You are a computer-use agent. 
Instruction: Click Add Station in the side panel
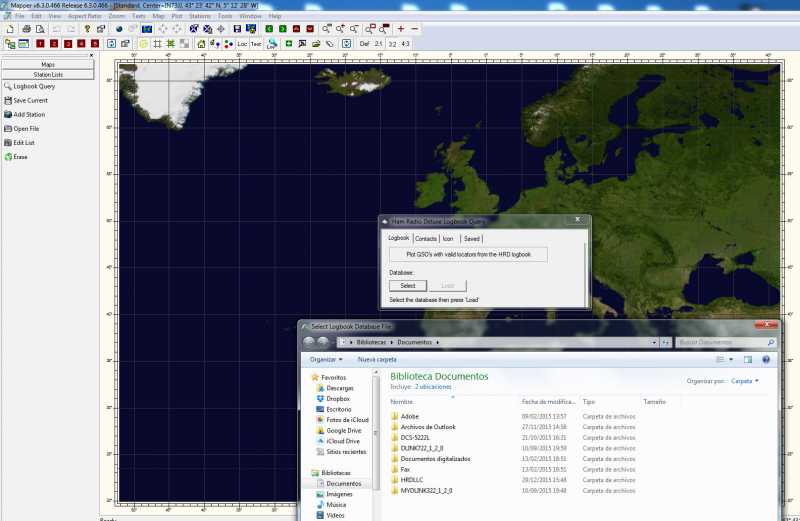point(25,115)
